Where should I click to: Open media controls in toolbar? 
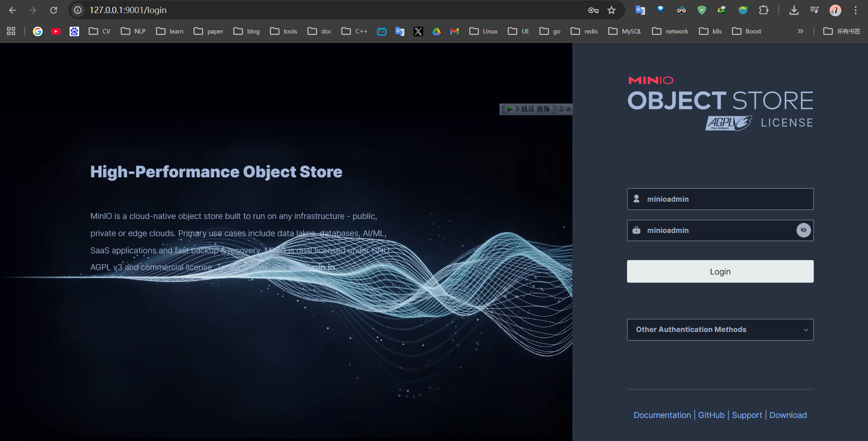815,10
